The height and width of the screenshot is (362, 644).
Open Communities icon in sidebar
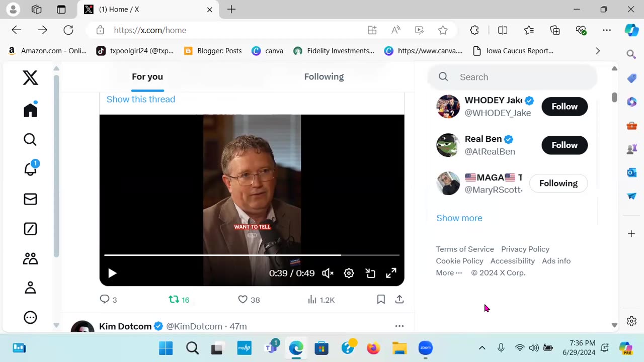[x=30, y=258]
